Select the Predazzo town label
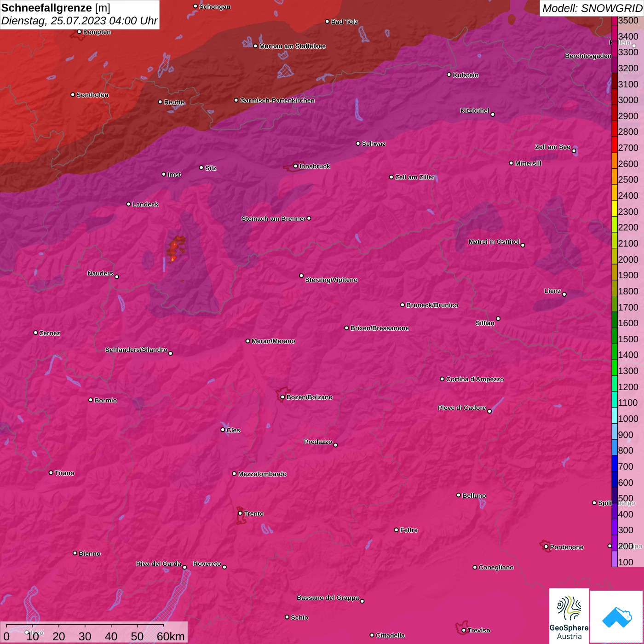644x644 pixels. coord(318,442)
